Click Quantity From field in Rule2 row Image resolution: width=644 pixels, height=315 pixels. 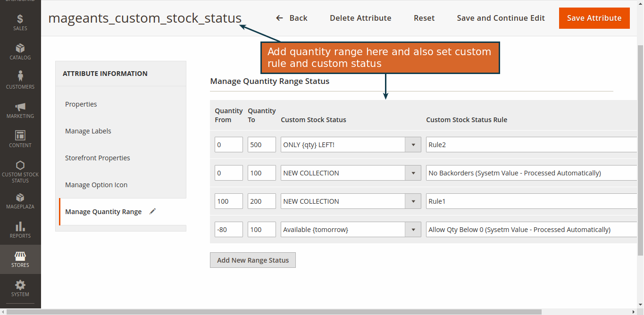[229, 145]
